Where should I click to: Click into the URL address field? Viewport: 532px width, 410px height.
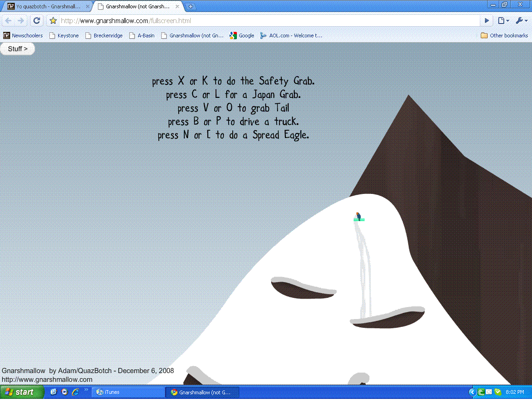tap(268, 21)
